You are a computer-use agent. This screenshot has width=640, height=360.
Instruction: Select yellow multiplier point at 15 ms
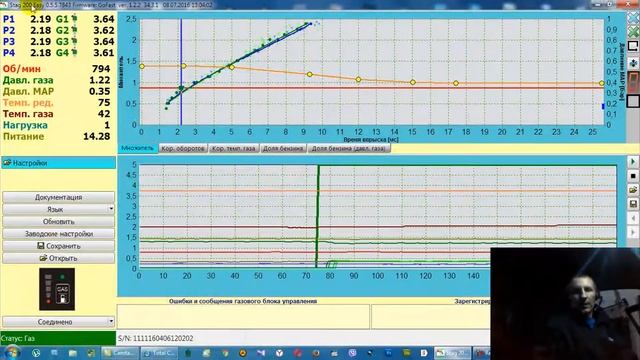[413, 82]
